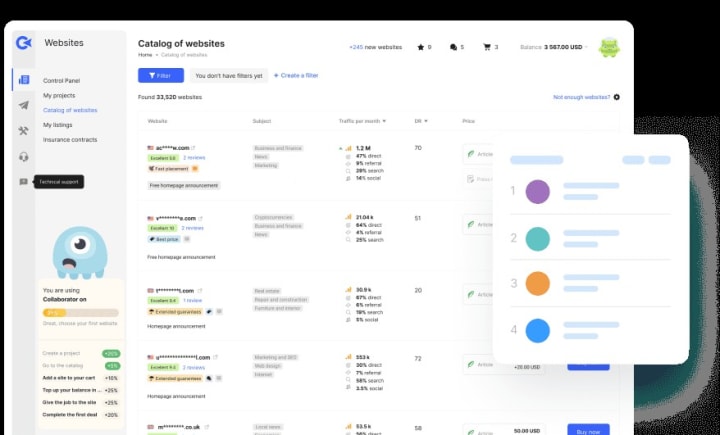The width and height of the screenshot is (720, 435).
Task: Click the Collaborator logo icon
Action: 24,43
